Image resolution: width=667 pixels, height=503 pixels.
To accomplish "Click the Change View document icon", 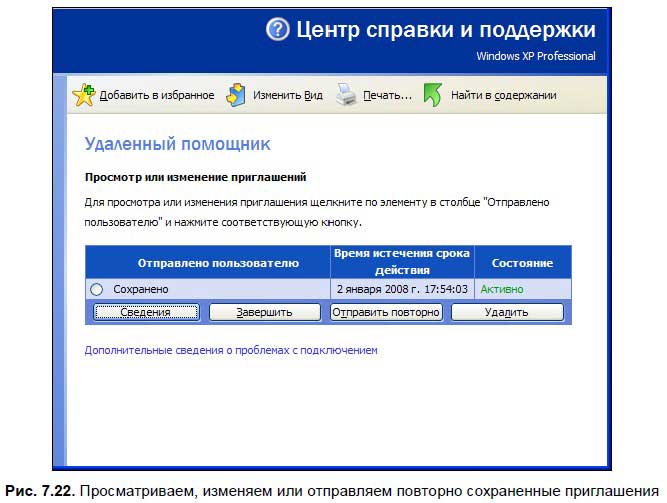I will point(236,96).
